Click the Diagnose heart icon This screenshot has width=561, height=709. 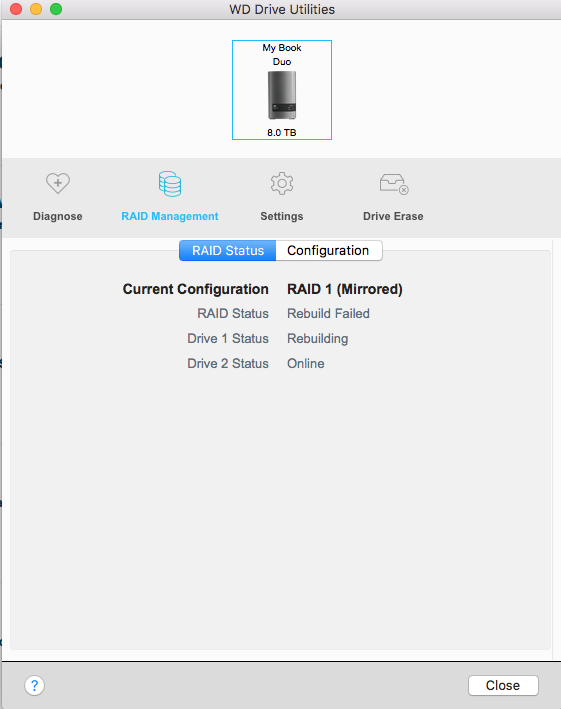click(x=58, y=183)
